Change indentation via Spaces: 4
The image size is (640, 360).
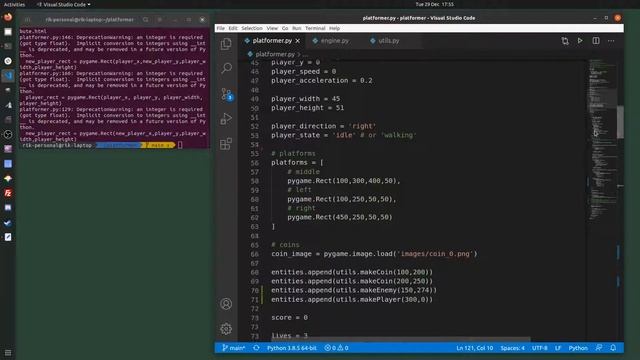pos(512,348)
